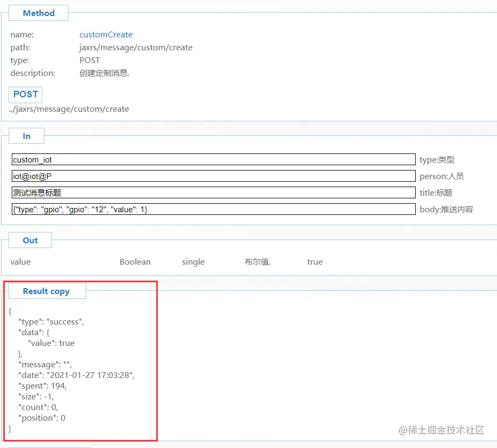Click the description text 创建定制消息.
Screen dimensions: 497x448
pos(104,73)
